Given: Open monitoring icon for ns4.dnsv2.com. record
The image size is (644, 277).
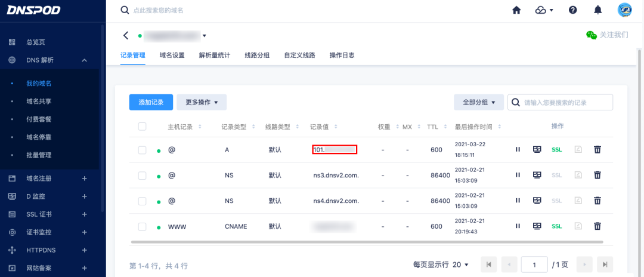Looking at the screenshot, I should click(537, 201).
